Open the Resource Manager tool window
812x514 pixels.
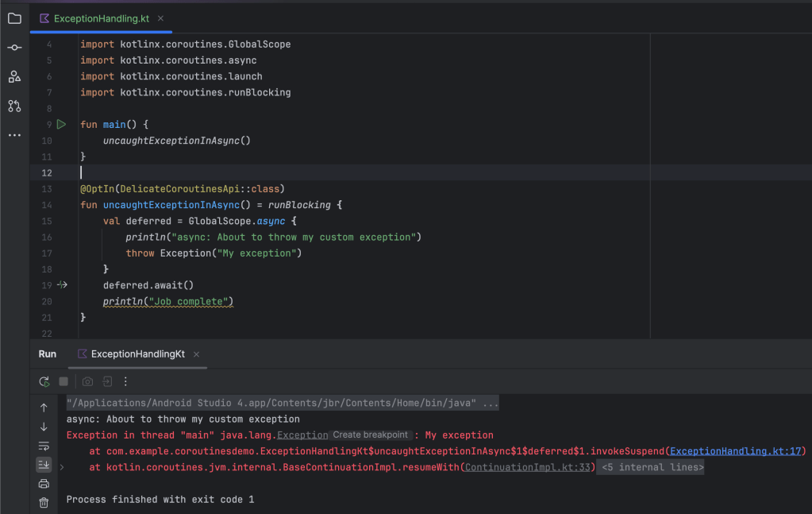14,76
